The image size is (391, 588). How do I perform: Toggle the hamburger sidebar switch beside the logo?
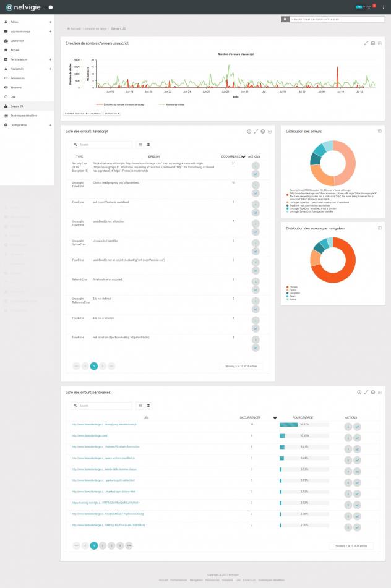pyautogui.click(x=50, y=7)
